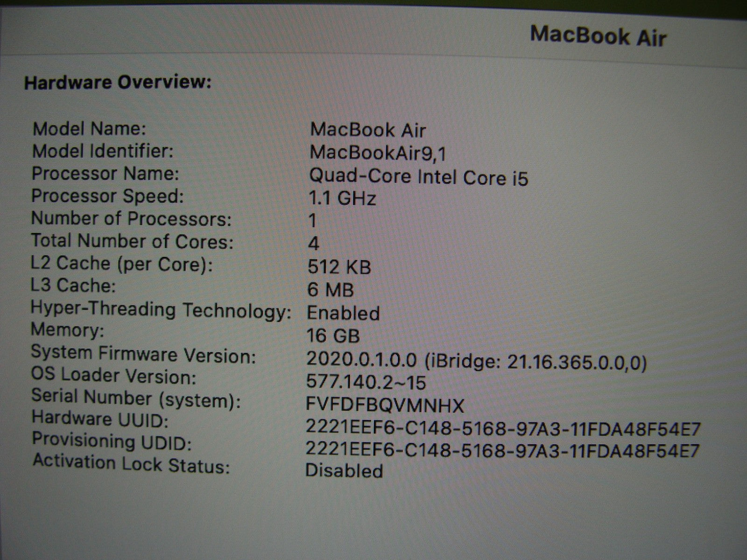The height and width of the screenshot is (560, 747).
Task: Click the Processor Speed value 1.1 GHz
Action: pos(342,199)
